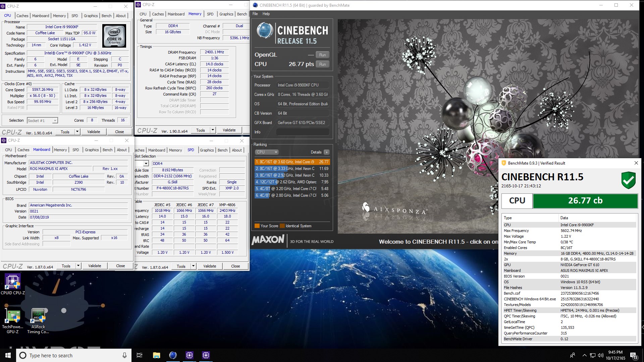Select ranking entry Core i7 3.20 GHz 5.48
The height and width of the screenshot is (362, 644).
[x=292, y=189]
